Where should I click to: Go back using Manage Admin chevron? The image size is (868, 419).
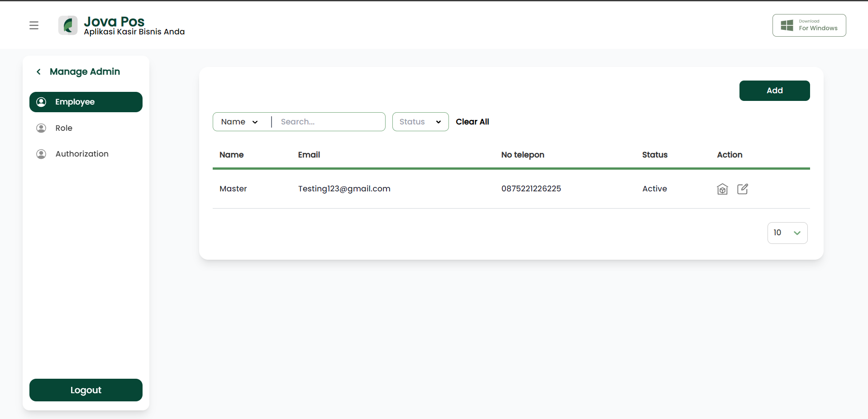click(39, 71)
